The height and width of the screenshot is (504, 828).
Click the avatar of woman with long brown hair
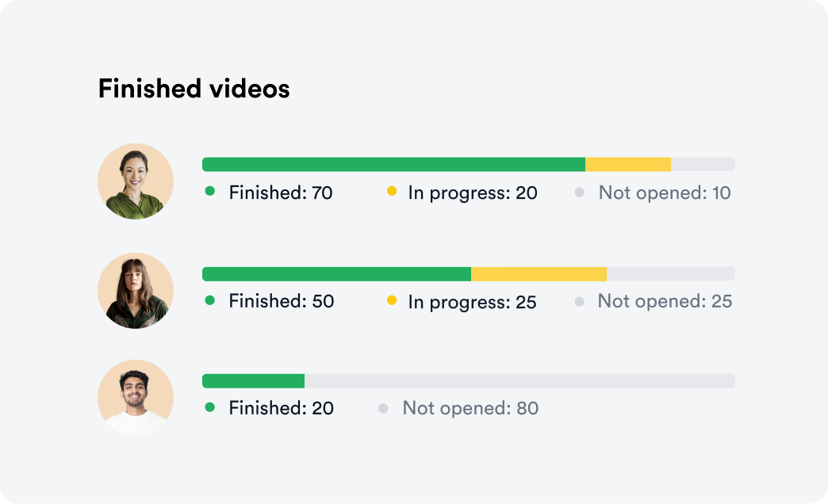(136, 291)
